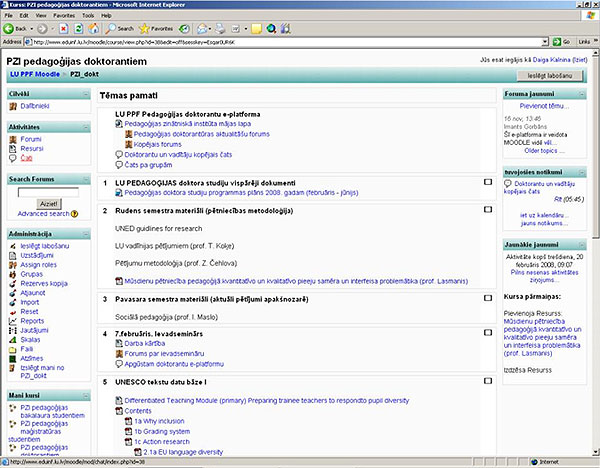Image resolution: width=600 pixels, height=468 pixels.
Task: Open the Back button history dropdown arrow
Action: pos(32,29)
